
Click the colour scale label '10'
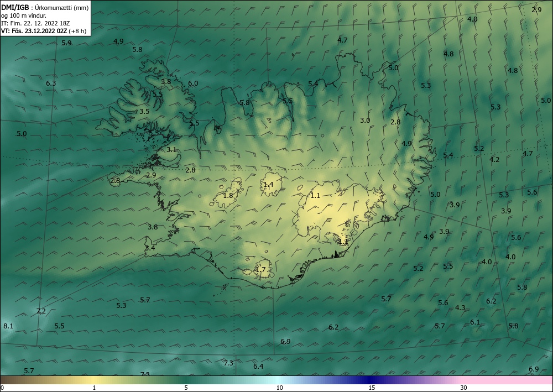279,388
